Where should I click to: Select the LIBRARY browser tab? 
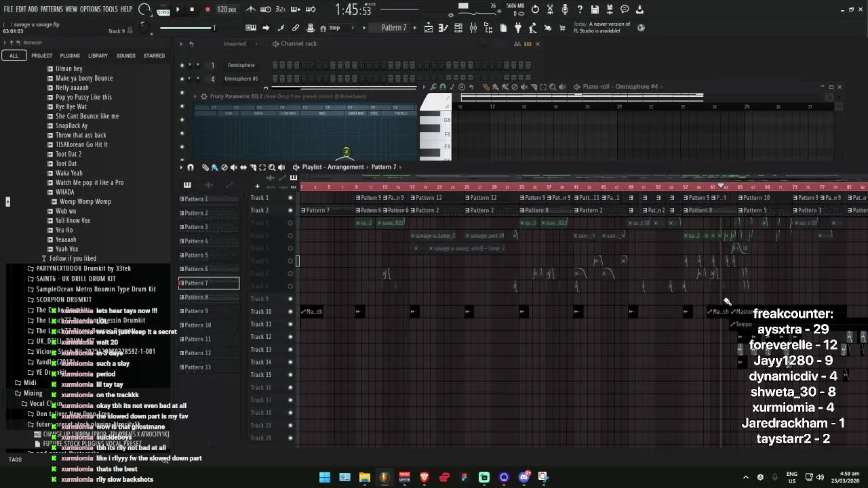click(x=98, y=56)
